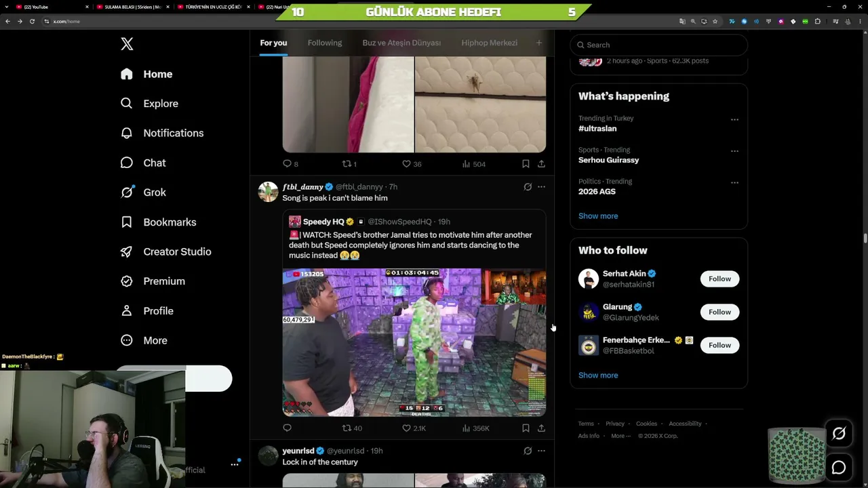Bookmark the ftbl_danny post

click(526, 428)
